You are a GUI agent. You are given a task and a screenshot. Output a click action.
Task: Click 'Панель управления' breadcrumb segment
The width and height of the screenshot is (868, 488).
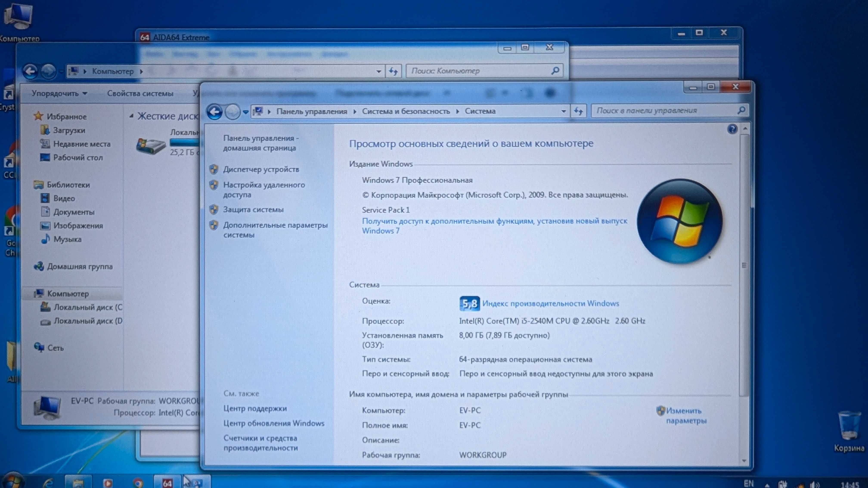[x=312, y=111]
